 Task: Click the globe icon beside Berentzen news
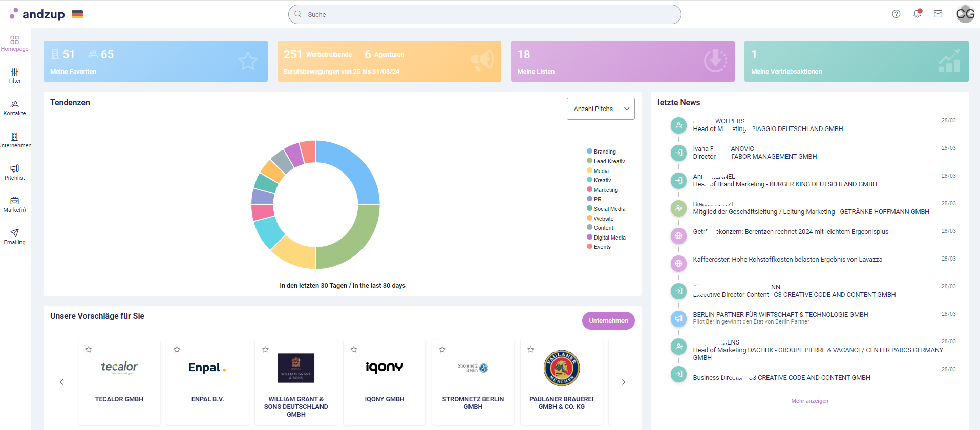[678, 235]
